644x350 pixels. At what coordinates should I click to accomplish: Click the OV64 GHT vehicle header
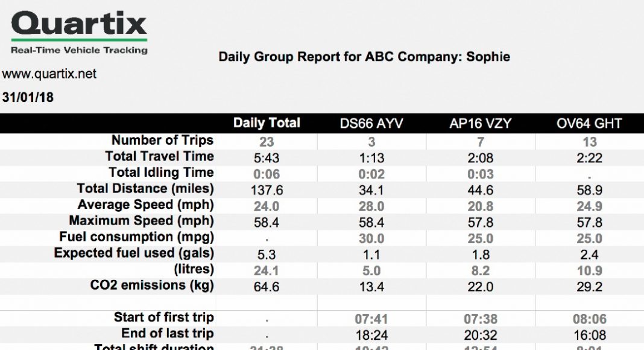(x=589, y=124)
